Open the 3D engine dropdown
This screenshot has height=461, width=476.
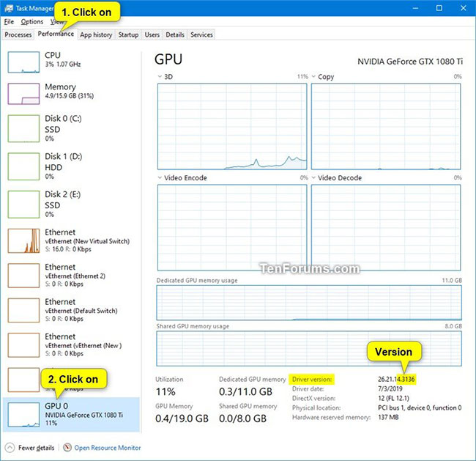160,76
